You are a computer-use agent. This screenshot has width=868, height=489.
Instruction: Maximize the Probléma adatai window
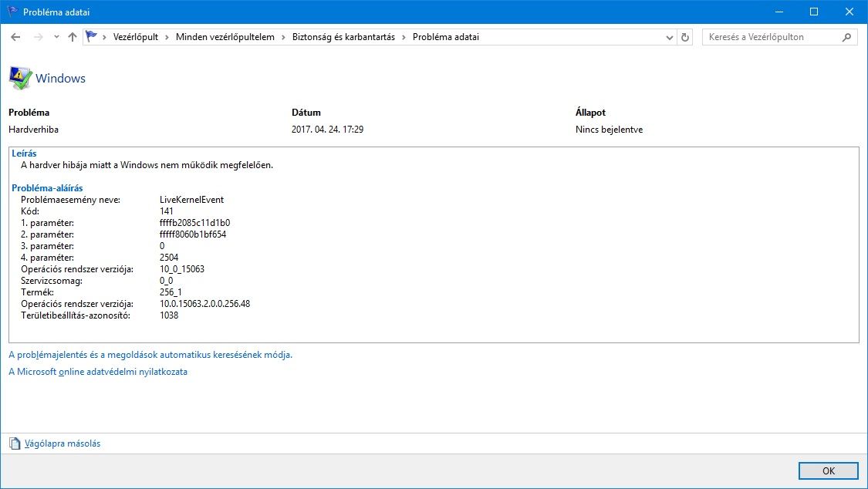coord(814,12)
